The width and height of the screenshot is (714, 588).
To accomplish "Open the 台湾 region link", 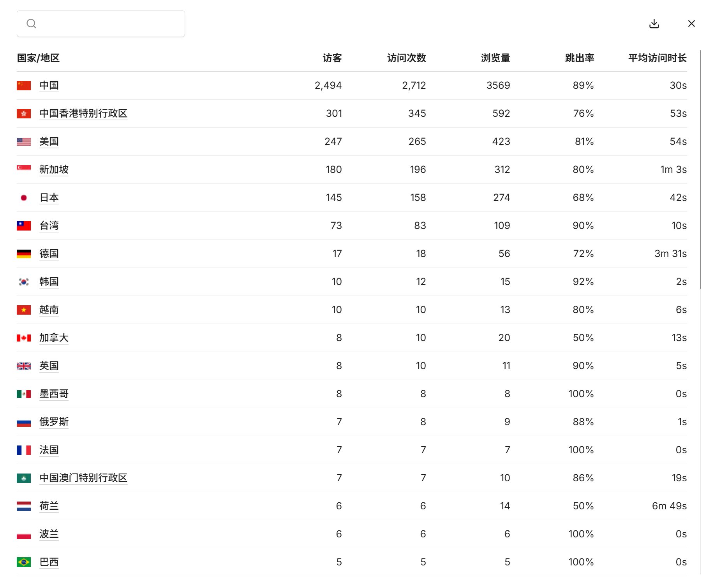I will click(49, 225).
